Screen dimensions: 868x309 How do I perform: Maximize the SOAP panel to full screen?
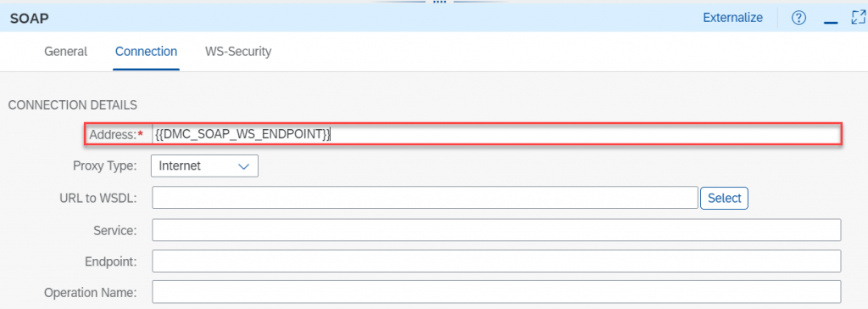858,18
